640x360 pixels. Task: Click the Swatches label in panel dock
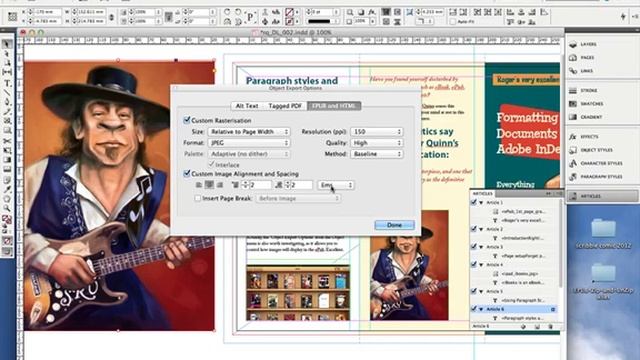[x=591, y=104]
